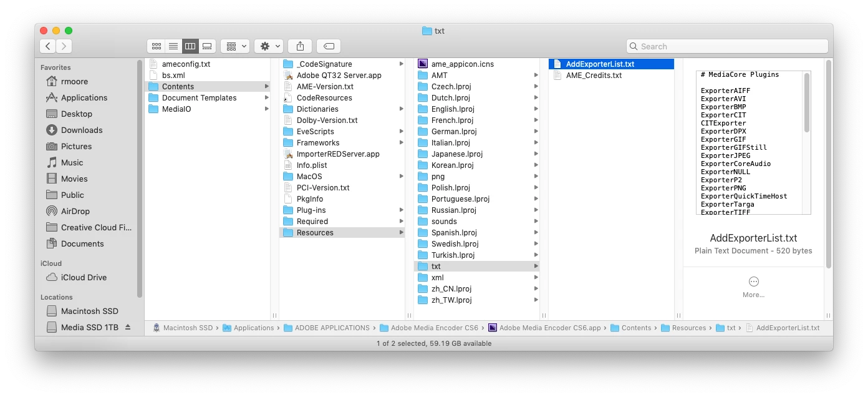Select Media SSD 1TB volume
Viewport: 868px width, 397px height.
tap(89, 327)
